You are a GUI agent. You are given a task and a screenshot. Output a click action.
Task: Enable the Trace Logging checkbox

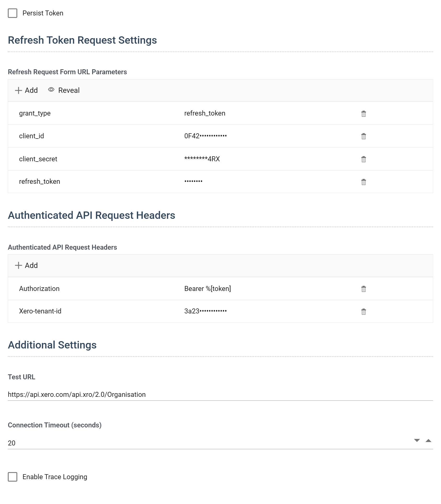(13, 477)
